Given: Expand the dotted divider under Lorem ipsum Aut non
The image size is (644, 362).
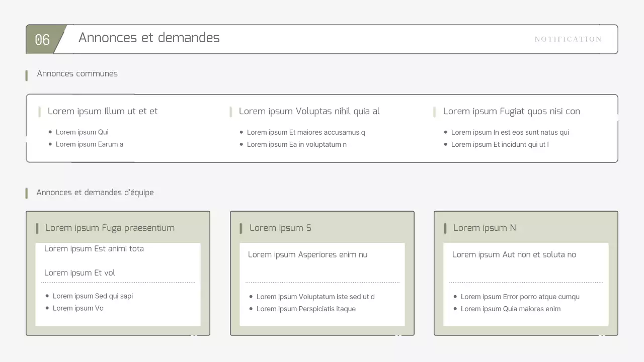Looking at the screenshot, I should (526, 282).
